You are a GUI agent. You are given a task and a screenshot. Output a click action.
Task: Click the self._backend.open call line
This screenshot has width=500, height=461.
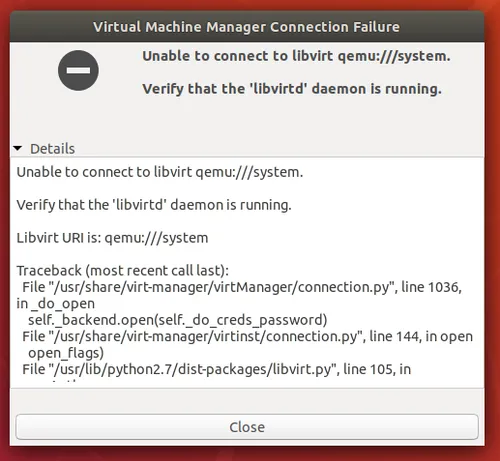click(178, 320)
